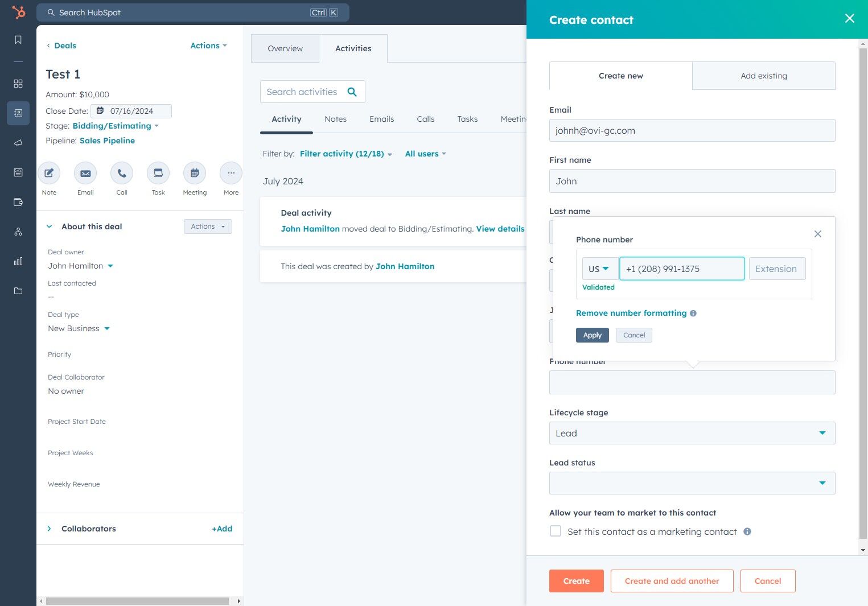Open the Deal type New Business dropdown
The image size is (868, 606).
pos(79,328)
